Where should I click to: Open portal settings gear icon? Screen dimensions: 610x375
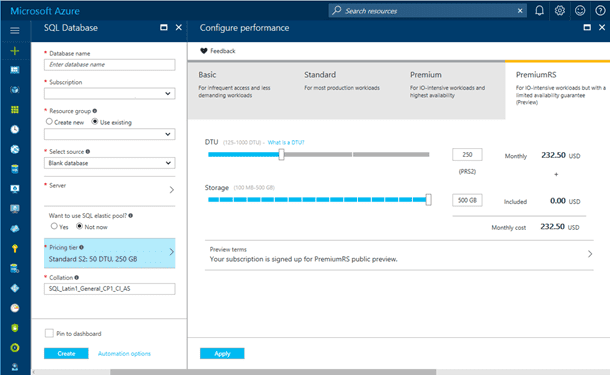pyautogui.click(x=559, y=11)
